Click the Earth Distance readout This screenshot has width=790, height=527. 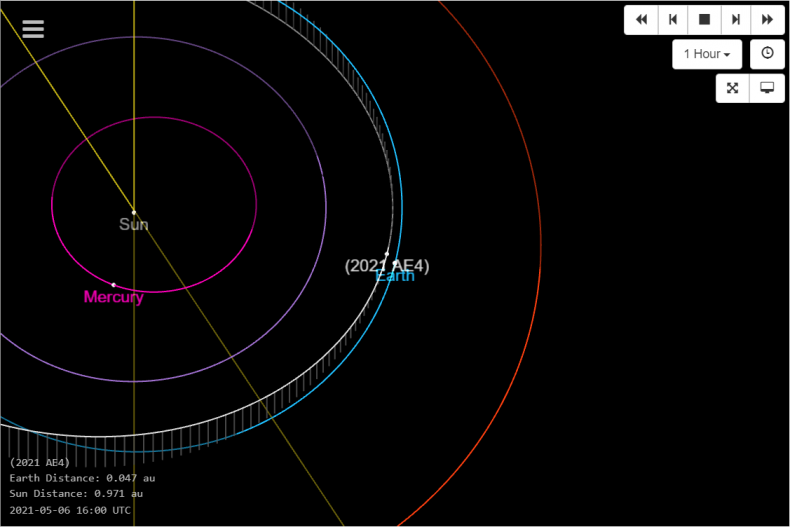coord(82,478)
